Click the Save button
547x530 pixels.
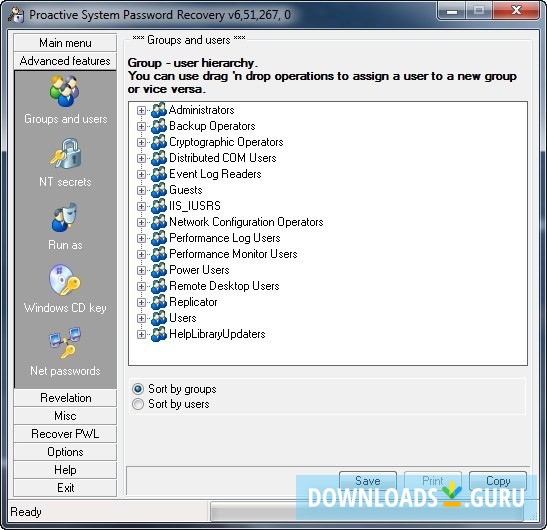coord(368,481)
